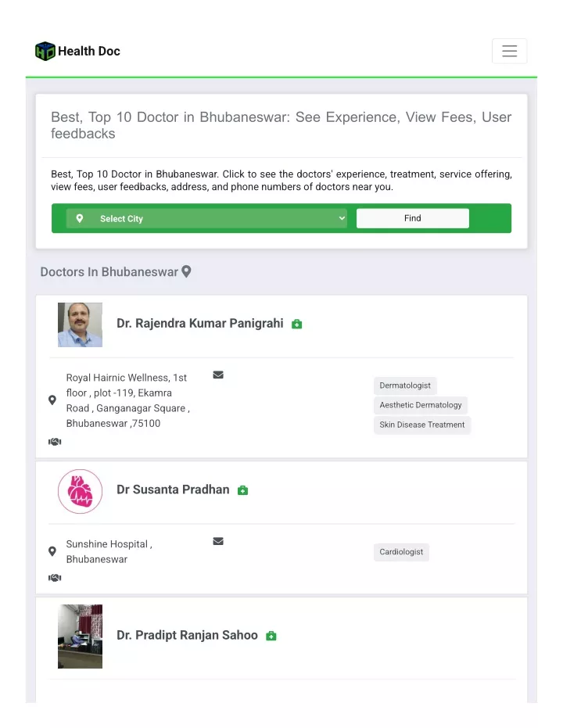
Task: Click handshake icon under Sunshine Hospital address
Action: 55,578
